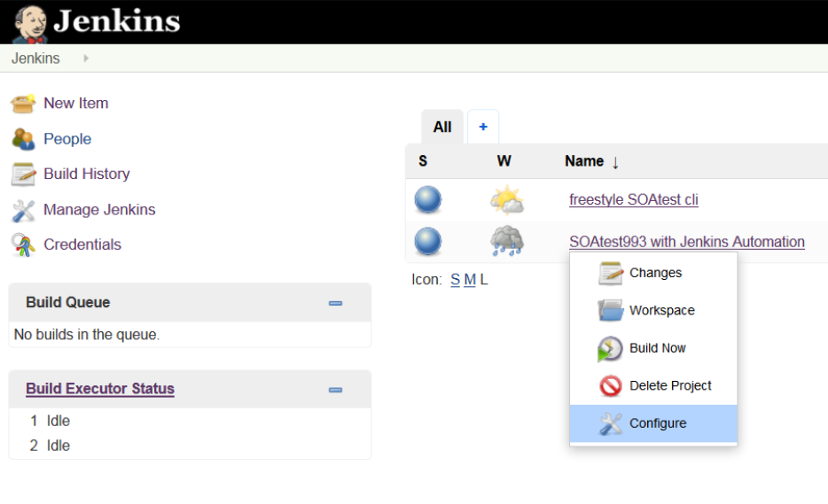The width and height of the screenshot is (828, 504).
Task: Click the Build Now clock icon
Action: point(611,349)
